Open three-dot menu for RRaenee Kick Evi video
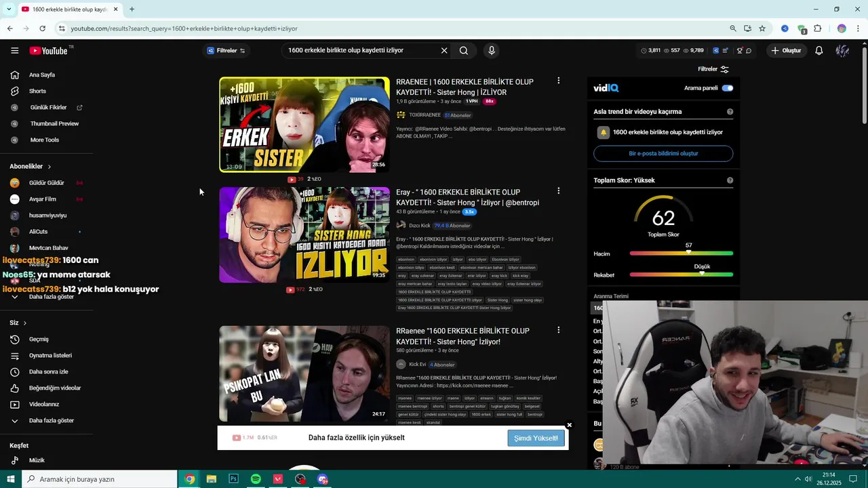 [558, 330]
